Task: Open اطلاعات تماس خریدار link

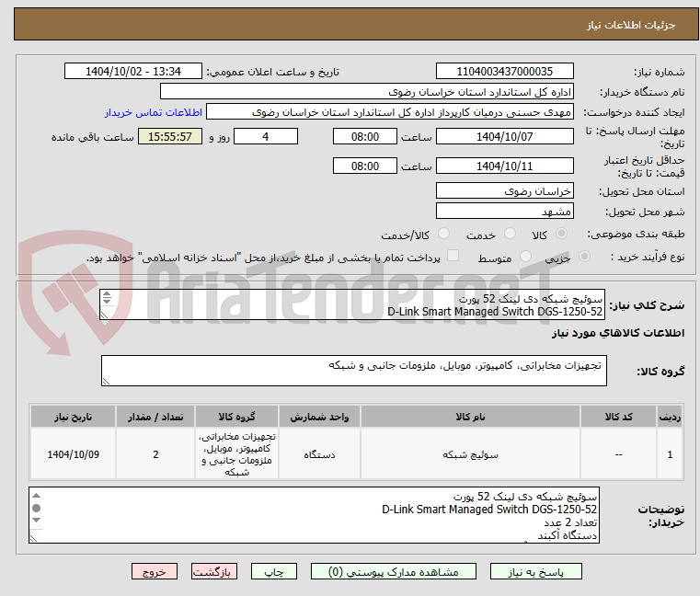Action: [x=154, y=112]
